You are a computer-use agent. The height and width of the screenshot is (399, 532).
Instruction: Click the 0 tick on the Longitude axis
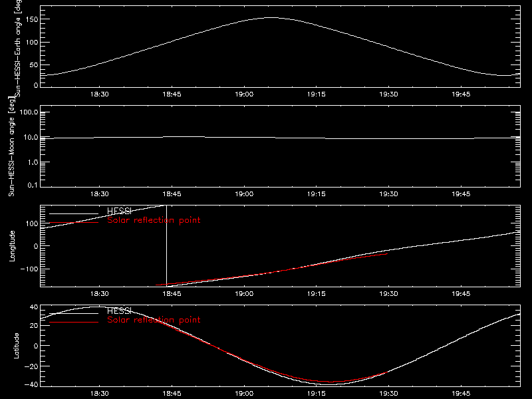click(x=36, y=246)
